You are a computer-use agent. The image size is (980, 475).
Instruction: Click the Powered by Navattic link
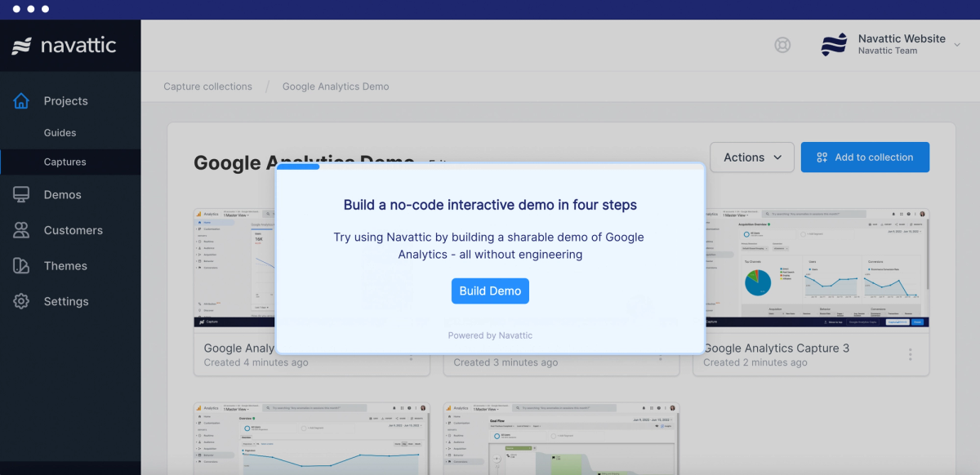click(x=490, y=335)
